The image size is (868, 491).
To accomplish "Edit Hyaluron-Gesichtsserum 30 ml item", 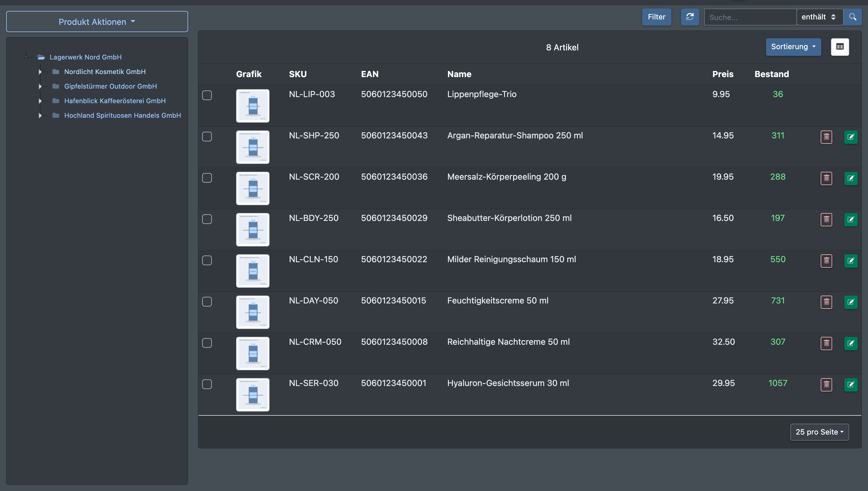I will pos(851,384).
